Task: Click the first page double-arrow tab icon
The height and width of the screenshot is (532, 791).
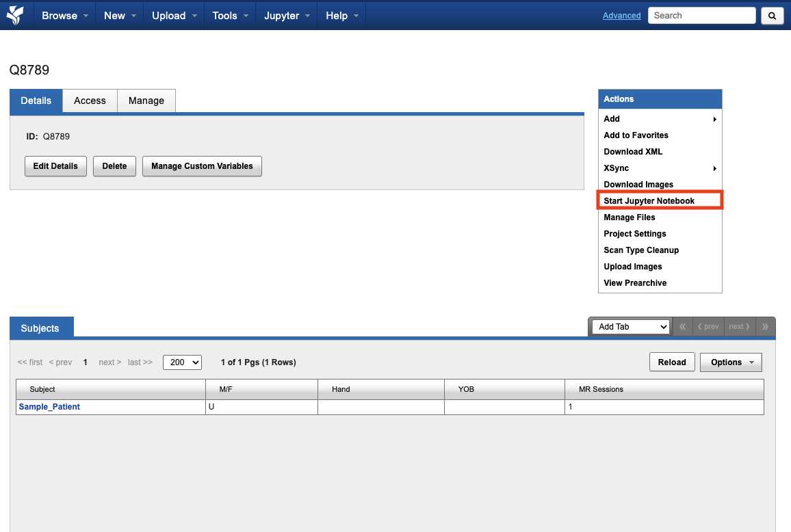Action: (x=682, y=327)
